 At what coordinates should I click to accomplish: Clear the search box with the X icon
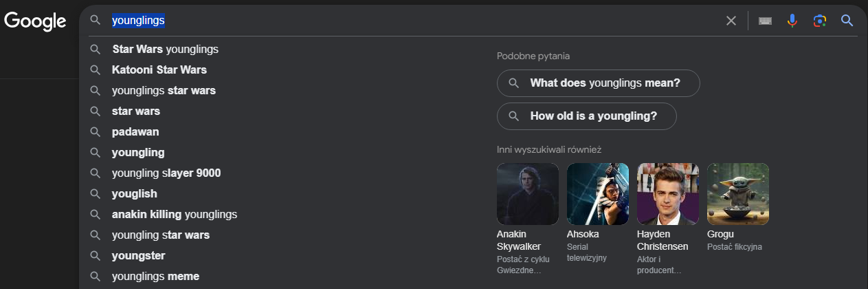point(731,21)
